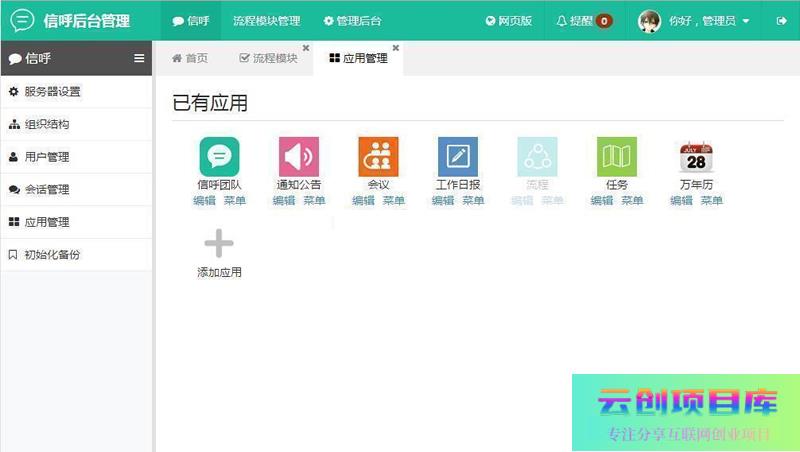Open the 任务 green map icon
The image size is (800, 452).
[x=617, y=156]
